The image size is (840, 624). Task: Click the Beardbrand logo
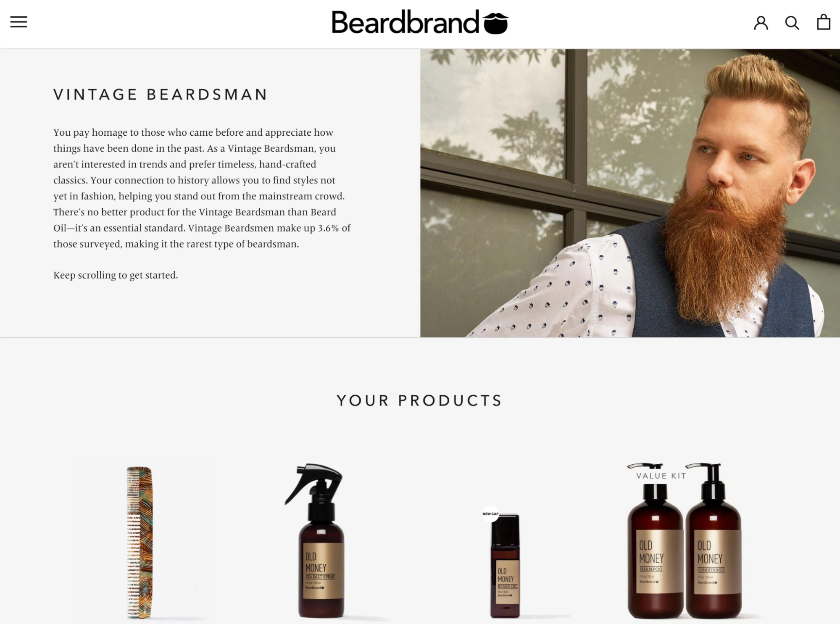point(420,22)
